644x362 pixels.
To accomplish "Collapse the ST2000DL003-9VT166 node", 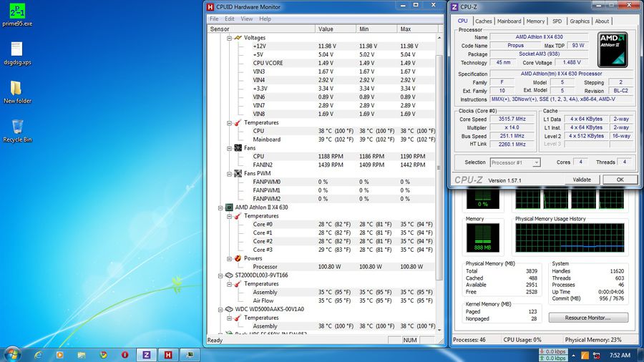I will click(x=220, y=275).
